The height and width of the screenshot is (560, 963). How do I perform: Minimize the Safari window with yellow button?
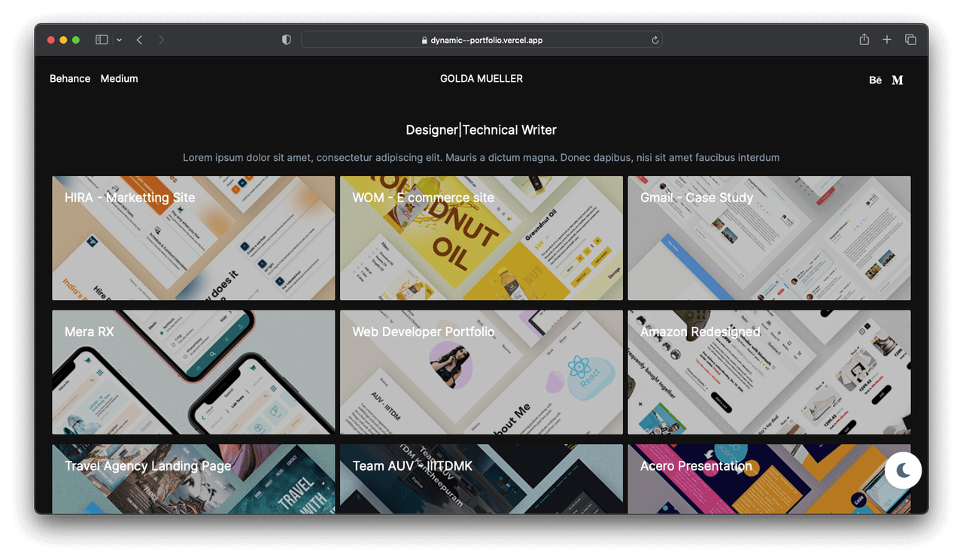(x=63, y=40)
